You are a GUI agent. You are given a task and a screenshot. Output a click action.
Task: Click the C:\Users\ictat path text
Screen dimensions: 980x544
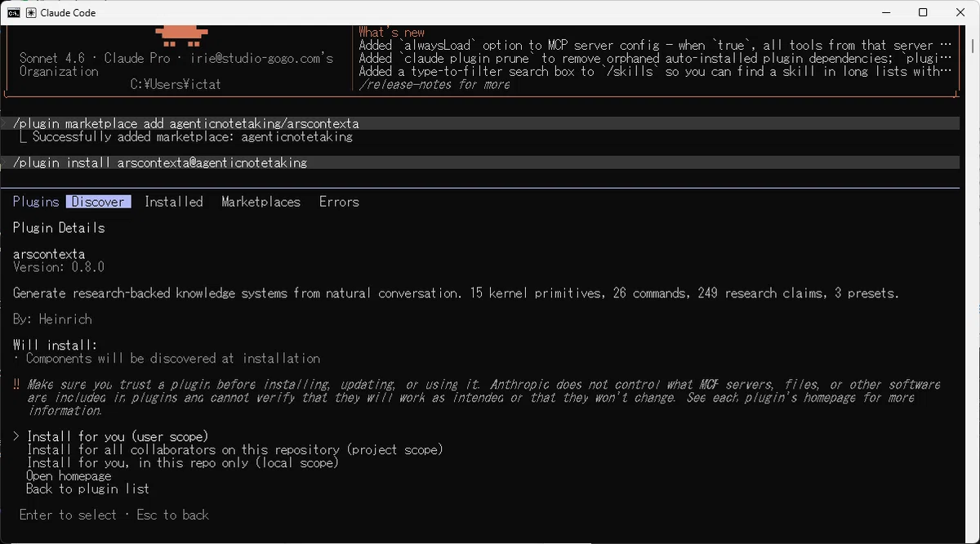click(176, 84)
